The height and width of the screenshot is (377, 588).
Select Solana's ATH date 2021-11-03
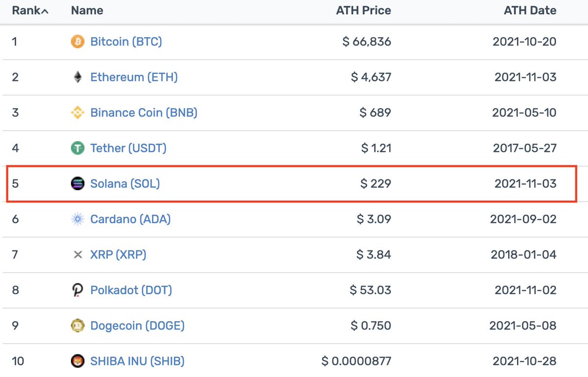(x=525, y=184)
